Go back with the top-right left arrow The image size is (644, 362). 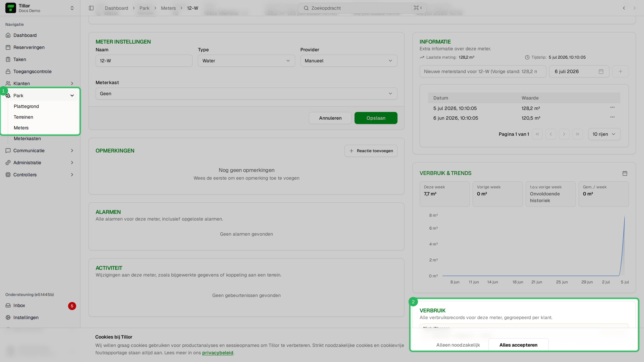[624, 8]
